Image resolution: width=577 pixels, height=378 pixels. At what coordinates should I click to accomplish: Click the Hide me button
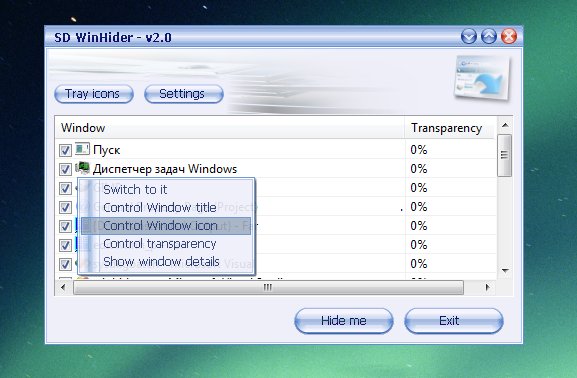(x=344, y=321)
